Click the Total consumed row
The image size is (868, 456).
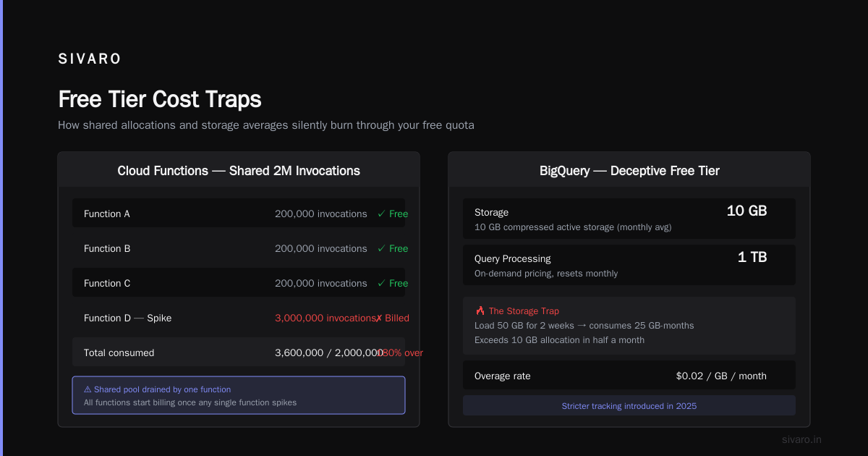pos(239,352)
